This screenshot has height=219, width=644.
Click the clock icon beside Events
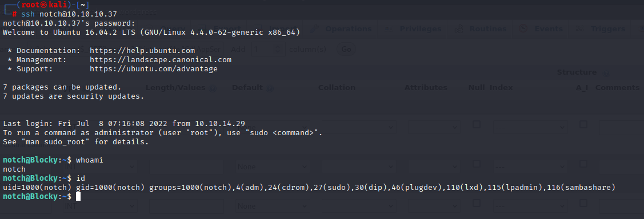523,29
